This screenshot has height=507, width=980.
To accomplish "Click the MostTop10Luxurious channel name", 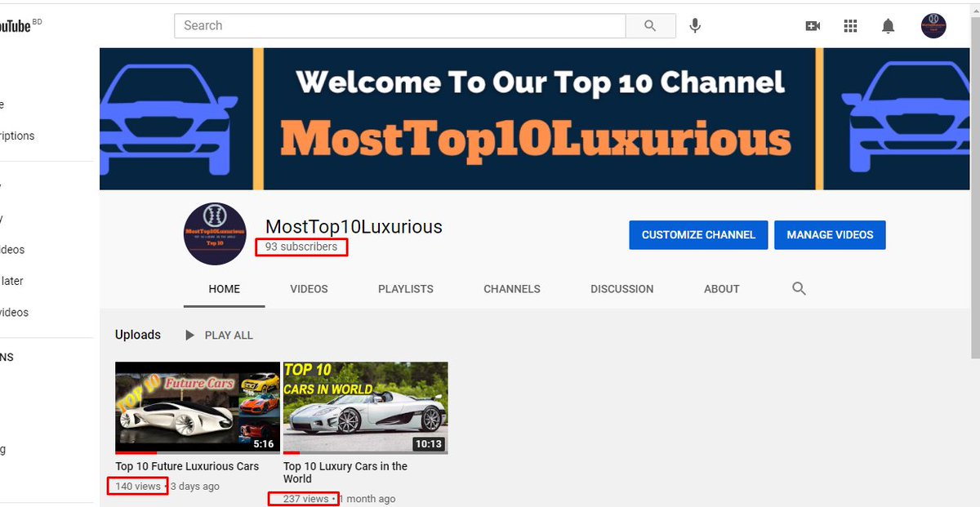I will (x=354, y=227).
